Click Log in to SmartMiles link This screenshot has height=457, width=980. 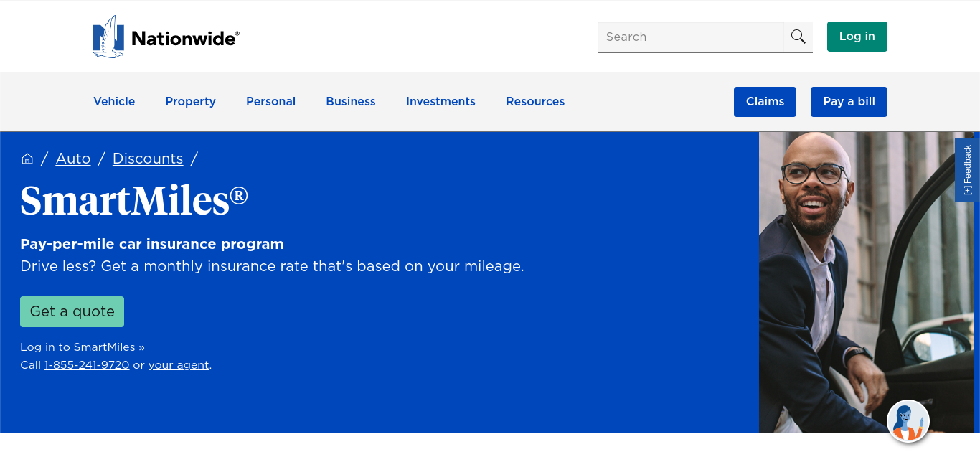coord(81,347)
